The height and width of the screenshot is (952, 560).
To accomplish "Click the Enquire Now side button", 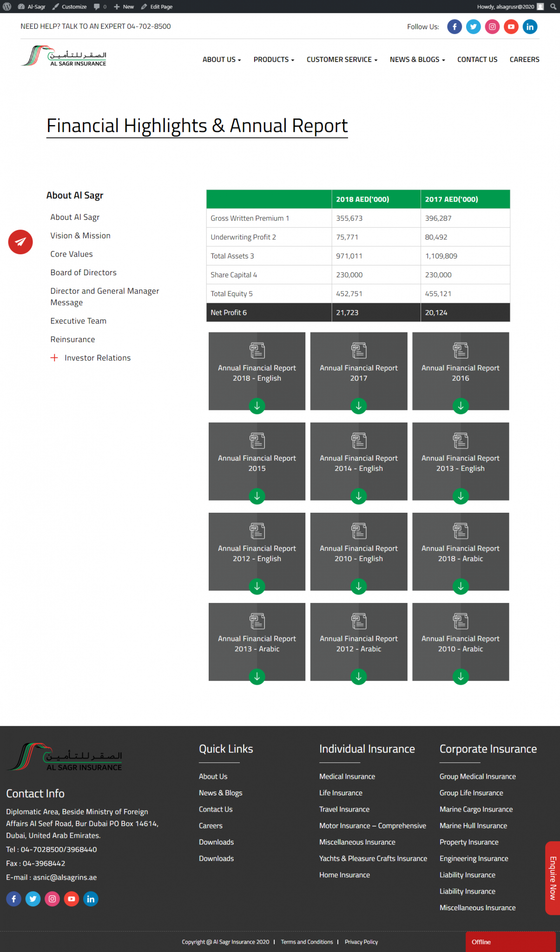I will pyautogui.click(x=552, y=878).
